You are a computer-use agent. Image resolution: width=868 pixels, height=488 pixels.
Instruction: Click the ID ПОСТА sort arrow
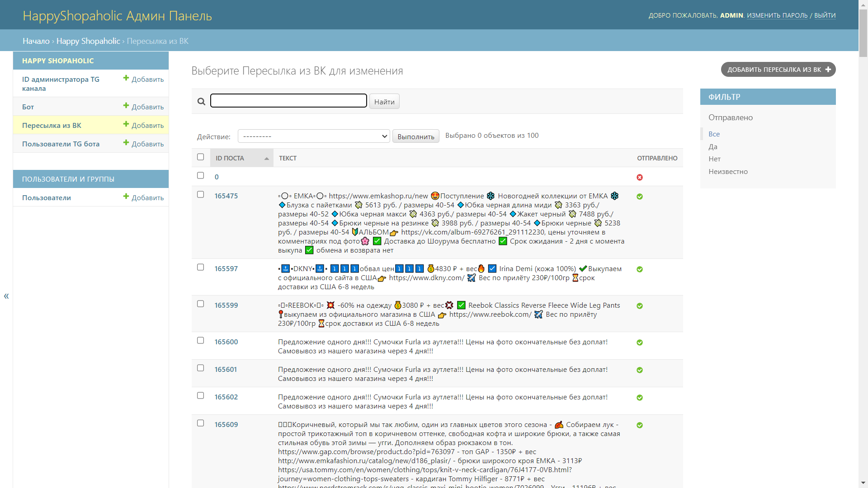(267, 159)
